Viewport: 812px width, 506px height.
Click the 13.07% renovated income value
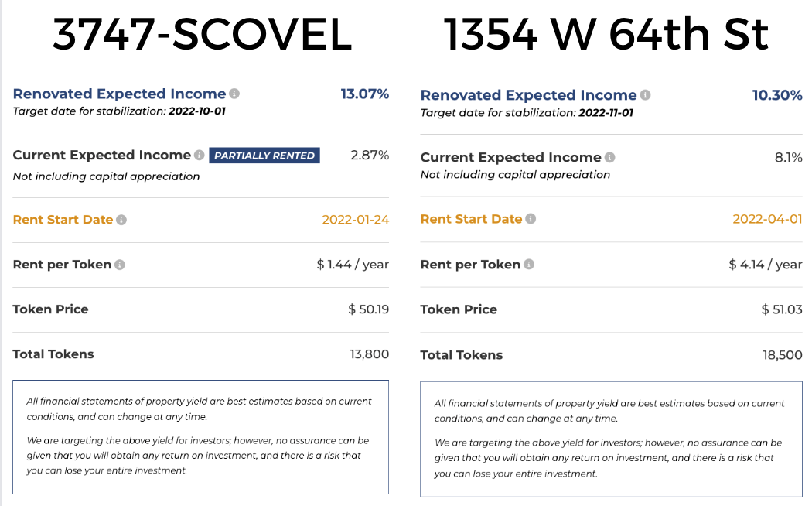(364, 94)
